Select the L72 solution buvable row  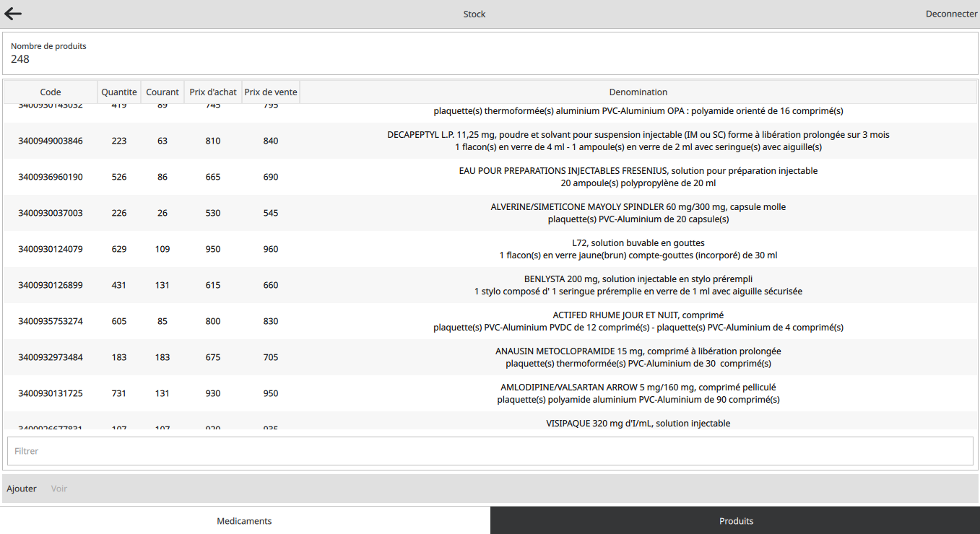coord(638,249)
